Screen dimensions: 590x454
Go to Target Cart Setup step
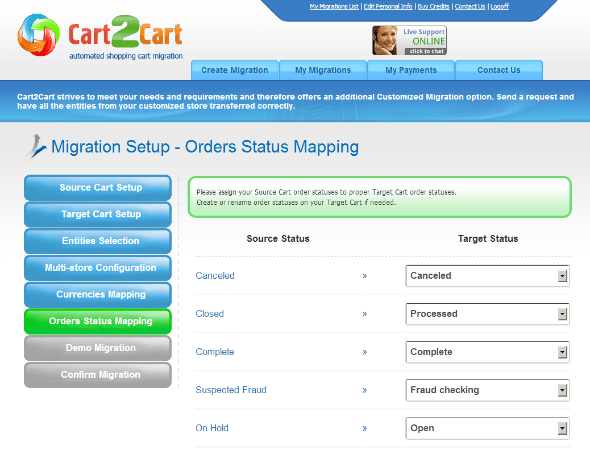(x=98, y=214)
